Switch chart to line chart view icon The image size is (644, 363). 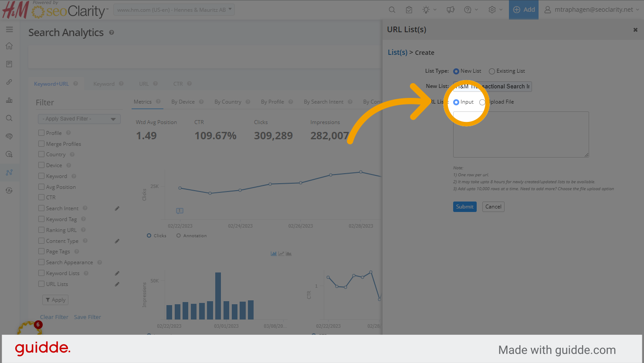(x=281, y=254)
